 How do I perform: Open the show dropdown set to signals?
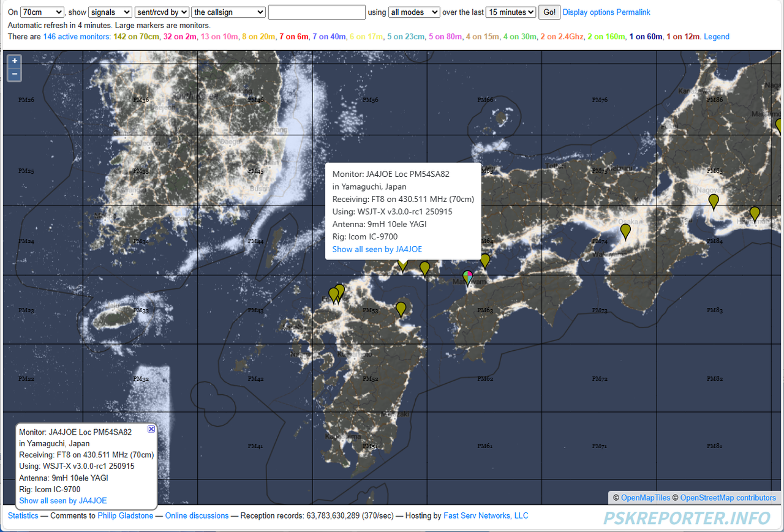(x=110, y=12)
